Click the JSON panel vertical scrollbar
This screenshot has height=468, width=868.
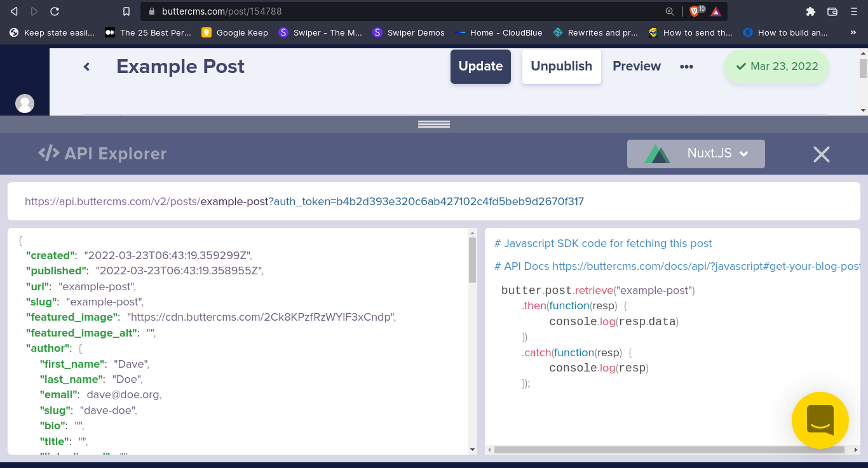click(472, 260)
